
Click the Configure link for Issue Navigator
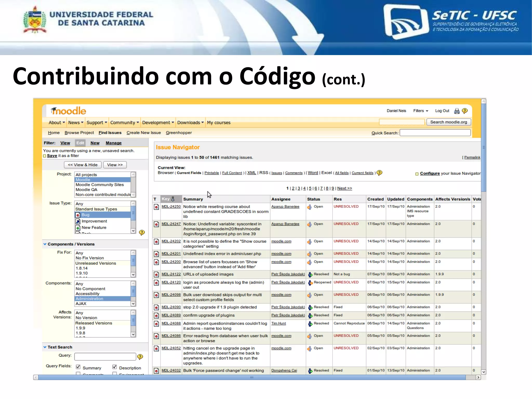[430, 173]
